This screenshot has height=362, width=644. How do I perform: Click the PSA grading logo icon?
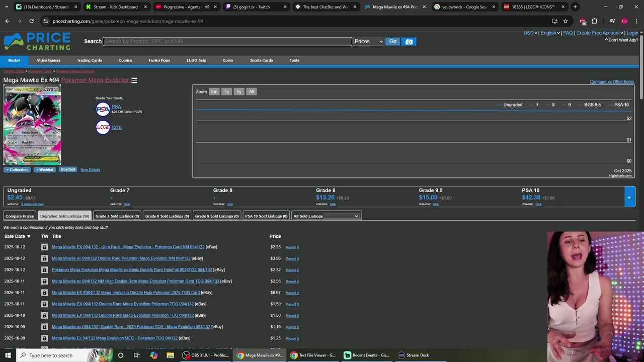pyautogui.click(x=103, y=109)
